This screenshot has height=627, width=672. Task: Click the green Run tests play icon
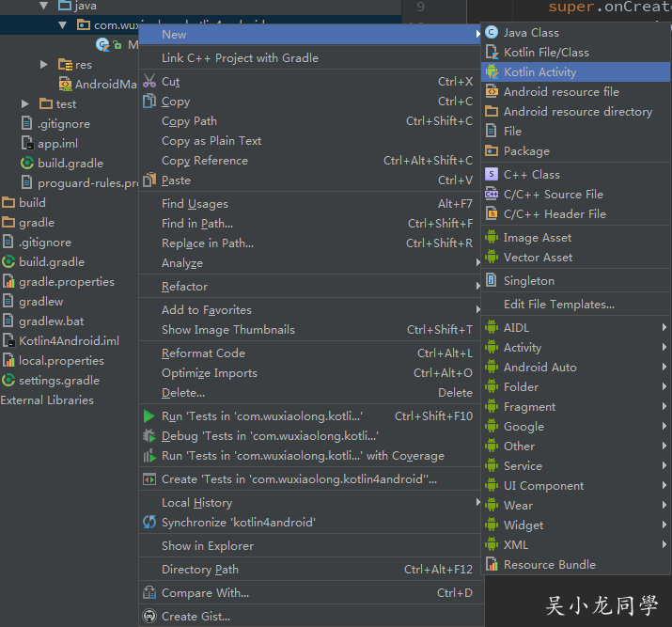coord(149,416)
